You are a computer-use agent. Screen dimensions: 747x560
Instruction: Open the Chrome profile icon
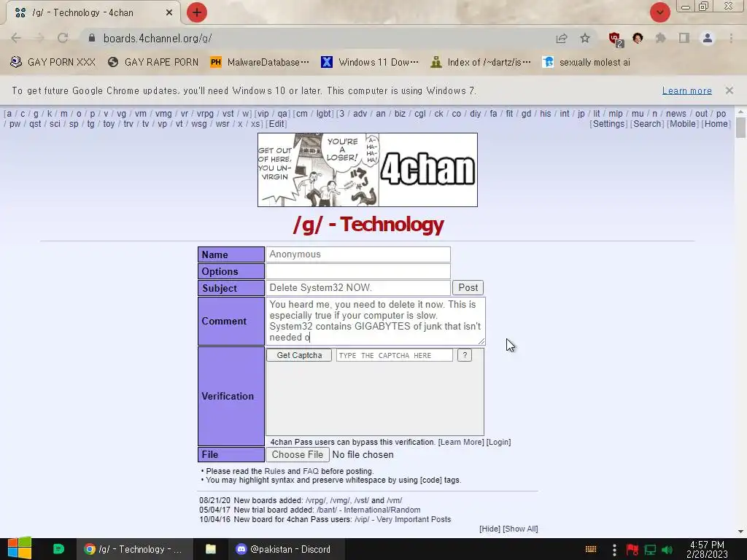pos(708,38)
